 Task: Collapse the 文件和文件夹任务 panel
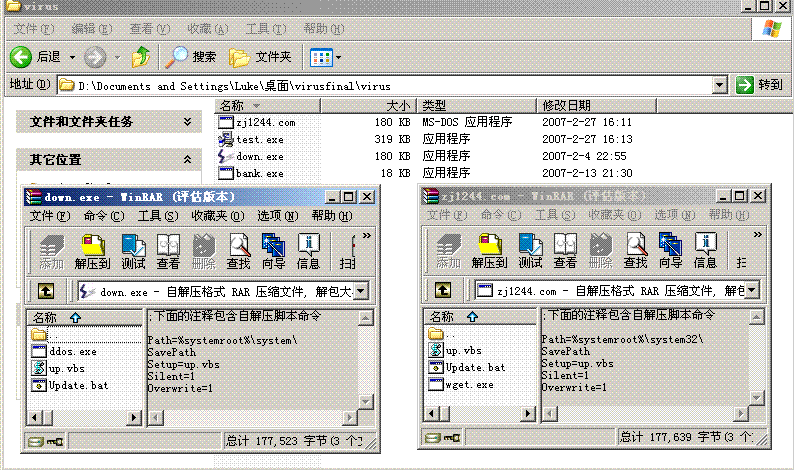(x=187, y=122)
